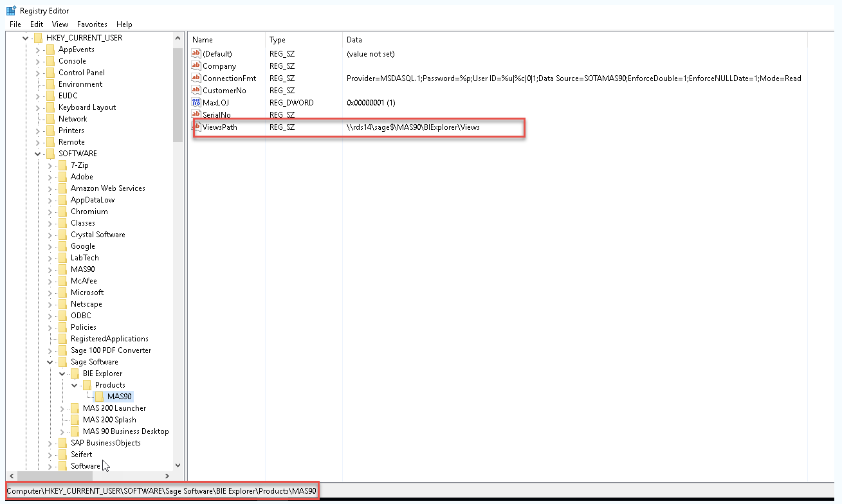Click the Chromium folder icon
Viewport: 842px width, 504px height.
(x=62, y=212)
